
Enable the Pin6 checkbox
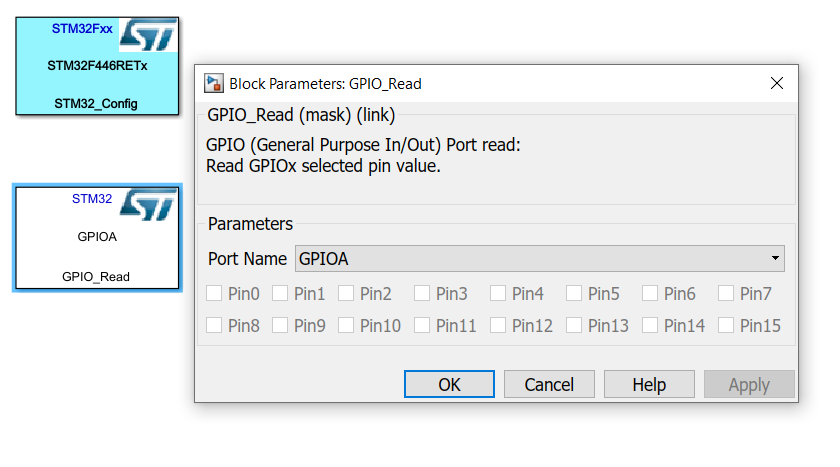click(x=650, y=293)
